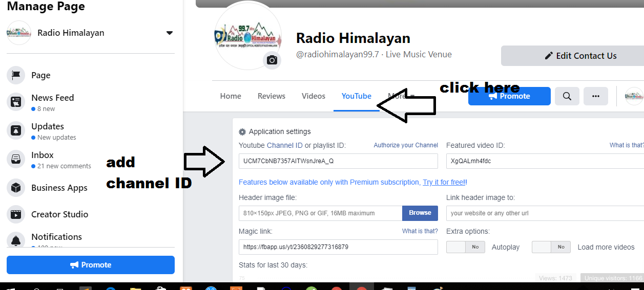Toggle the Autoplay switch
The image size is (644, 290).
(466, 247)
